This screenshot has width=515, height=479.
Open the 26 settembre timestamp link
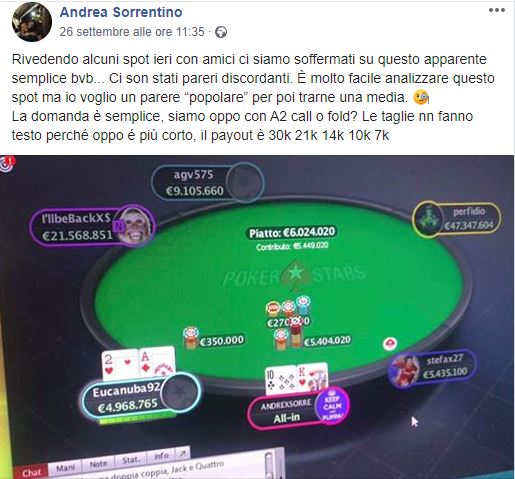[132, 32]
